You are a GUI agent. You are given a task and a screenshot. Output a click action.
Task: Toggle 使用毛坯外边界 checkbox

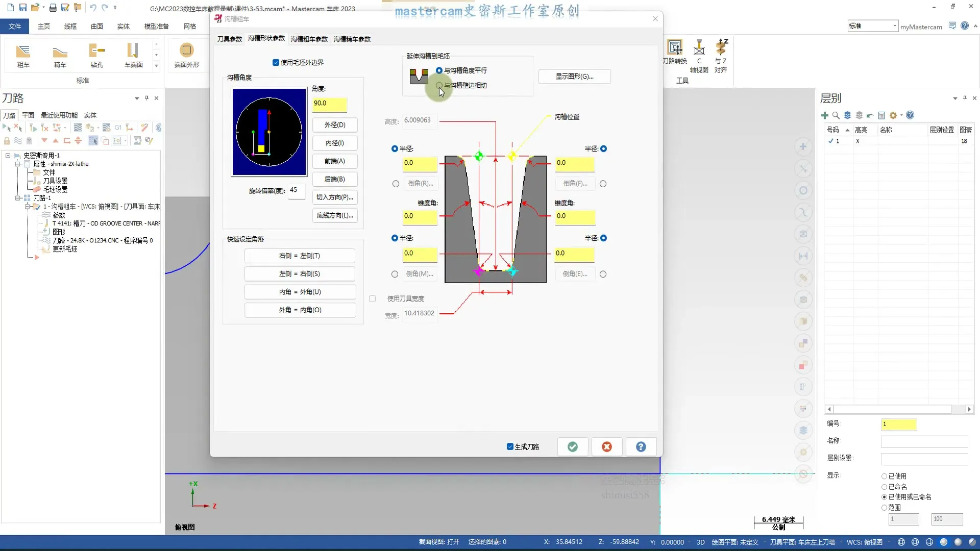[276, 63]
